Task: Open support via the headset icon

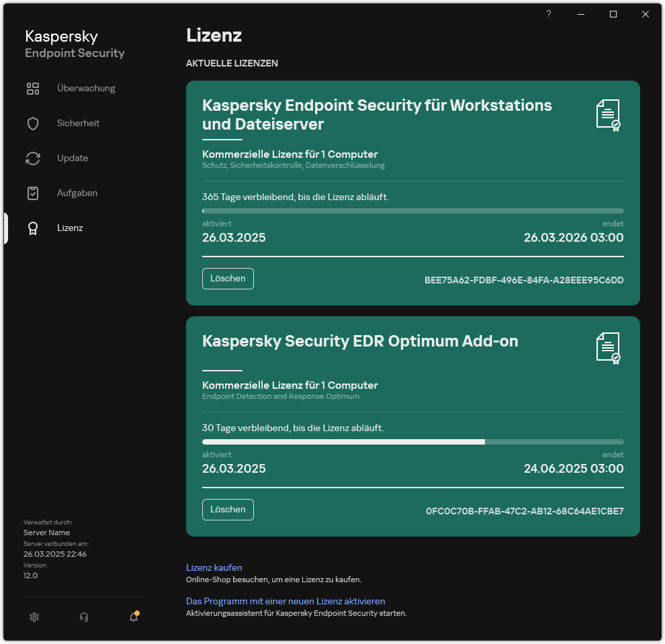Action: coord(84,617)
